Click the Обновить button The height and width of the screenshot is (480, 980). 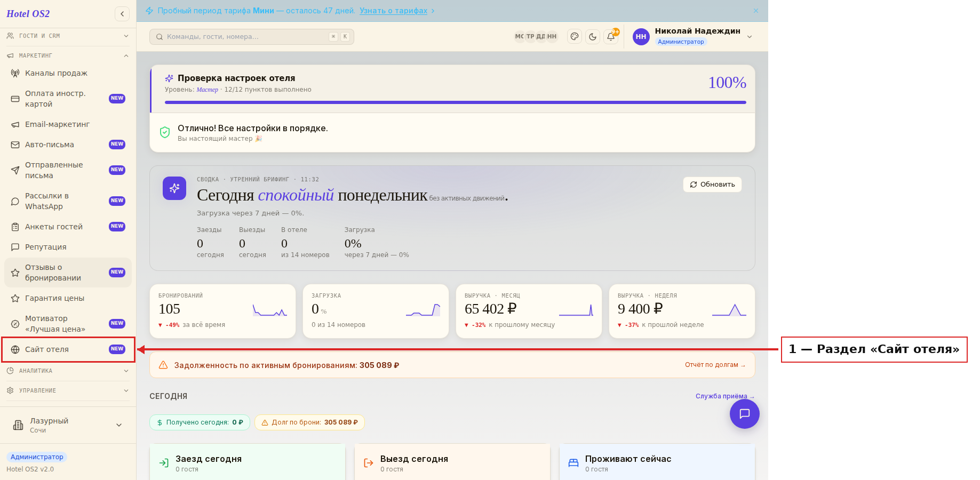[712, 185]
